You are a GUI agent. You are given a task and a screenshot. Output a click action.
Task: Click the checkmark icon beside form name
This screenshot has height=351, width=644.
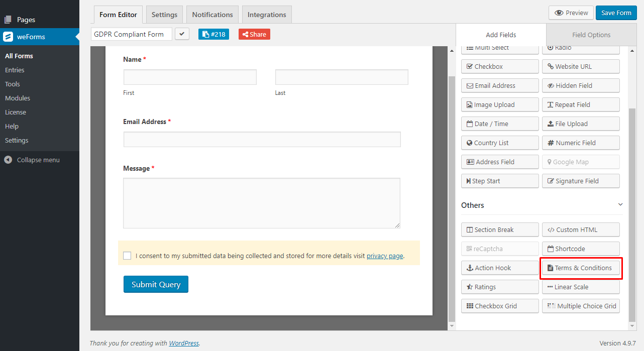click(182, 34)
